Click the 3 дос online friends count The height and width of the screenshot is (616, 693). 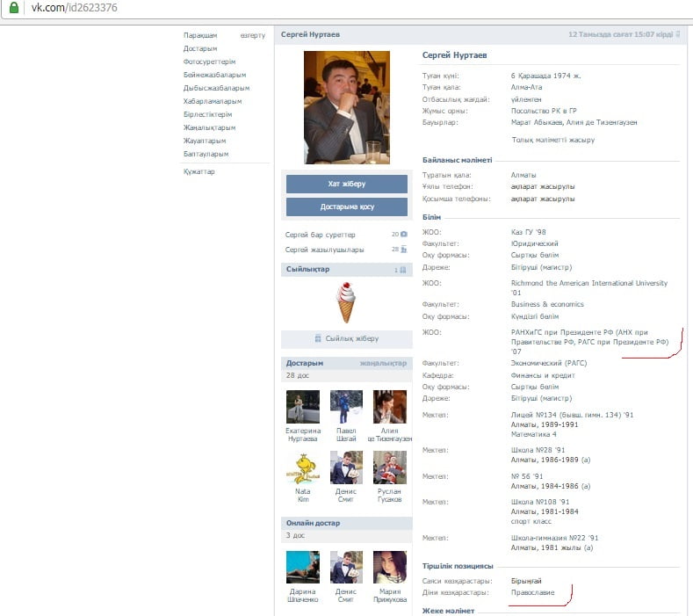(295, 535)
